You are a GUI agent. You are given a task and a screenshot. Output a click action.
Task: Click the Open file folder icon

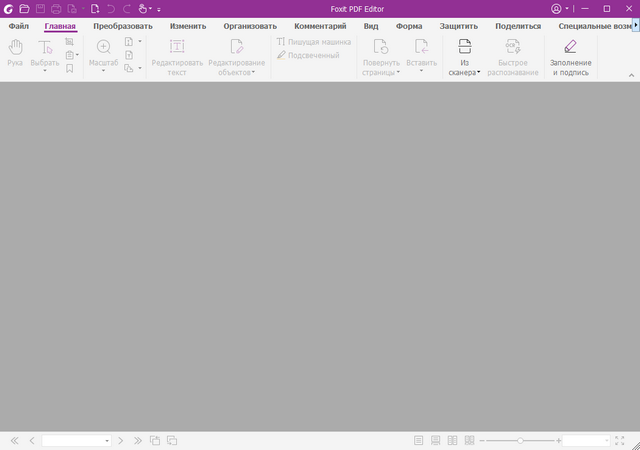point(24,8)
